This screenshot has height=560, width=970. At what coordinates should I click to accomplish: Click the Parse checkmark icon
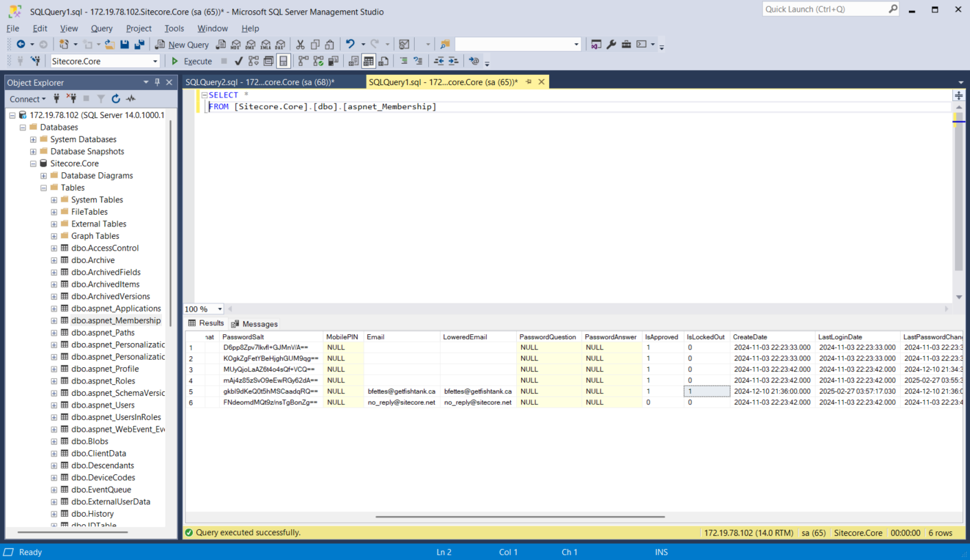coord(239,61)
